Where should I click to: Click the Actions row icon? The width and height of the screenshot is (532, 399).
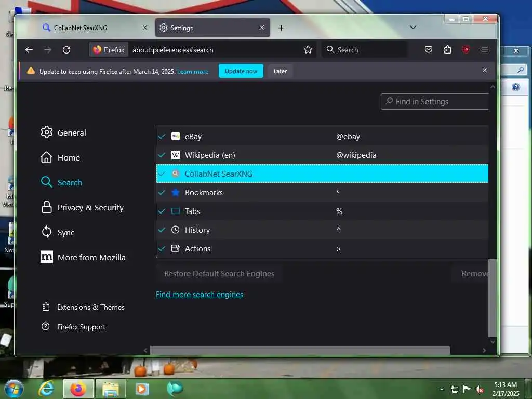[x=176, y=248]
